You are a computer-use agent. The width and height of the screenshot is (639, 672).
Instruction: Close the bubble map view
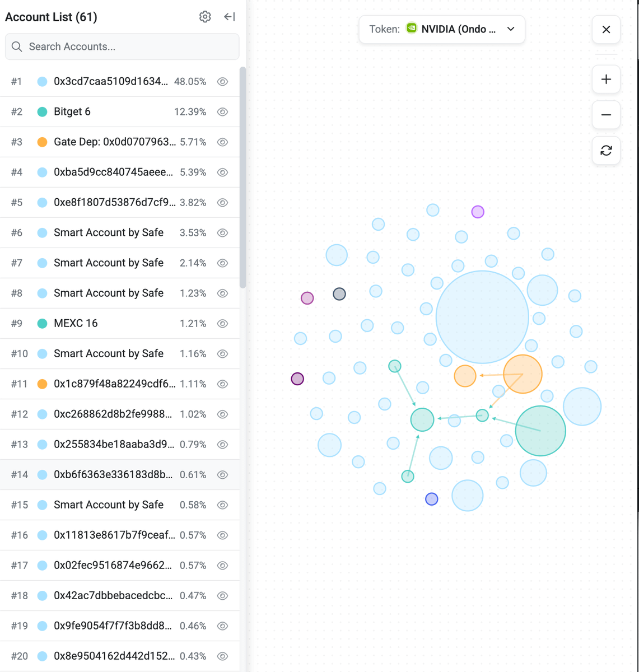(606, 29)
